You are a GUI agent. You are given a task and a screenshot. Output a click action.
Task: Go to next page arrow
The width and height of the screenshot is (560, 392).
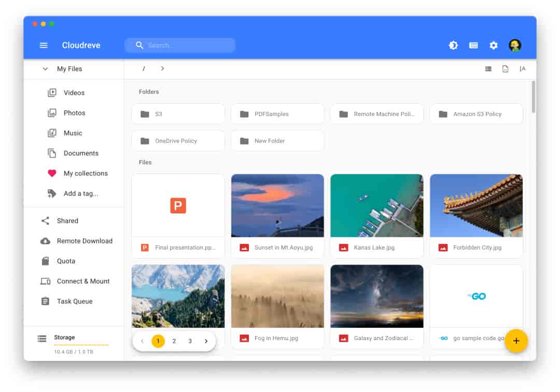(206, 341)
